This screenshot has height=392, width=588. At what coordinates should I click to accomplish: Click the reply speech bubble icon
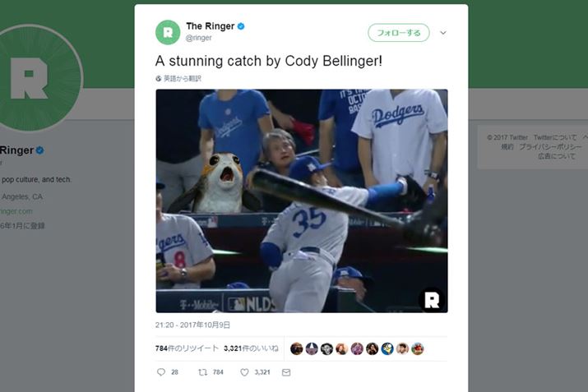161,372
